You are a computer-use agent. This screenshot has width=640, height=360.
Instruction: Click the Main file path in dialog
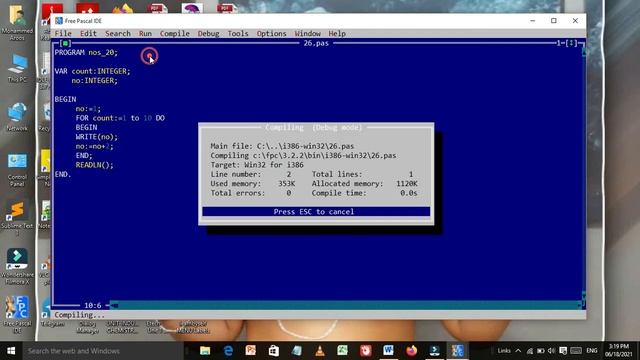coord(282,146)
